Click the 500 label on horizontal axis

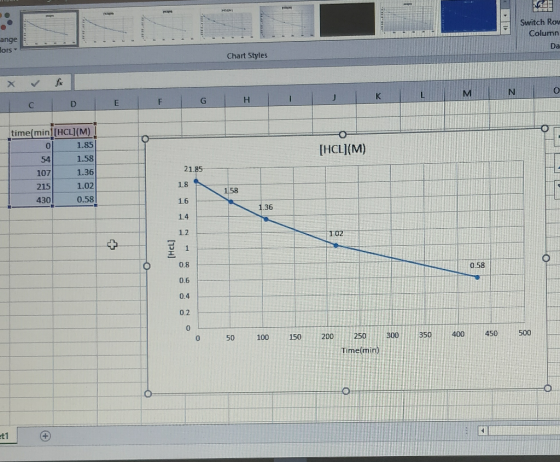click(524, 333)
